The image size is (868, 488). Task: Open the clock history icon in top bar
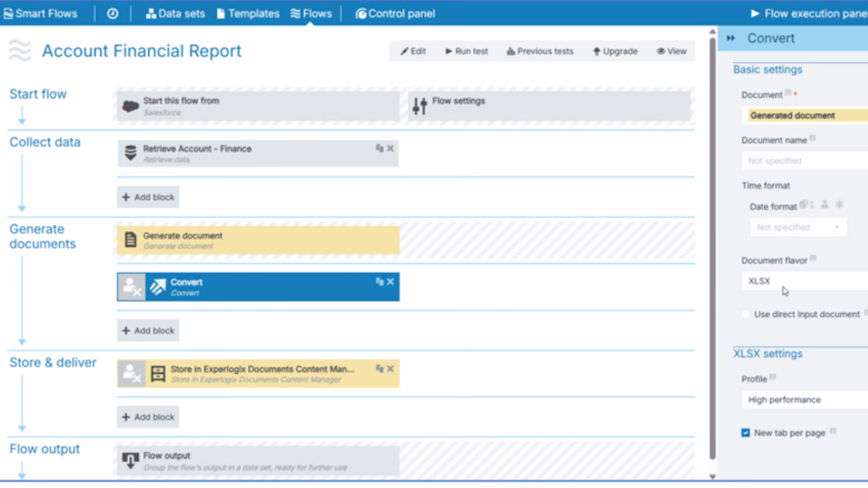113,14
